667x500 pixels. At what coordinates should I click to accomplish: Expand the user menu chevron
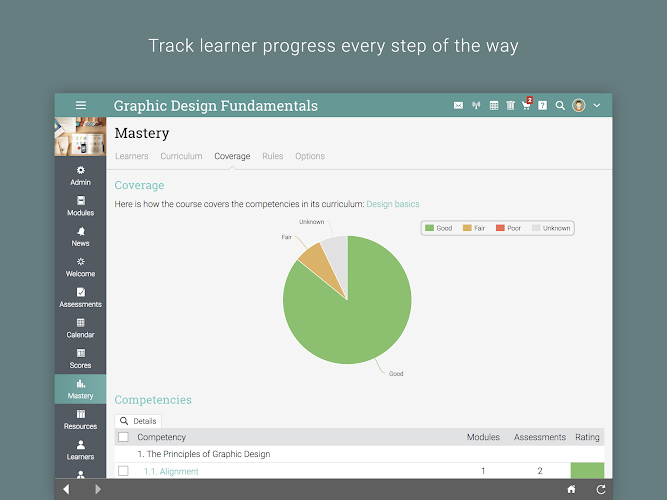(597, 105)
